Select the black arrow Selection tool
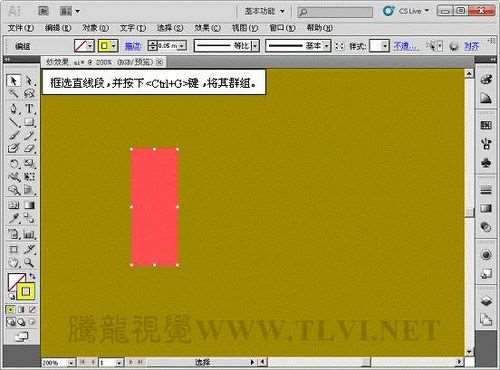Screen dimensions: 500x370 [13, 80]
